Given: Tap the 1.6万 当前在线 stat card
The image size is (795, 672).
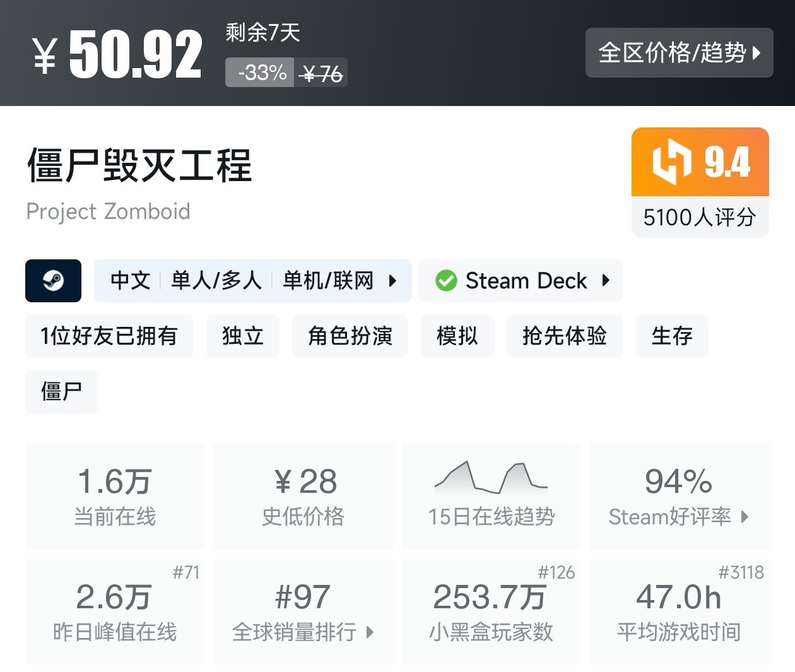Looking at the screenshot, I should tap(115, 496).
